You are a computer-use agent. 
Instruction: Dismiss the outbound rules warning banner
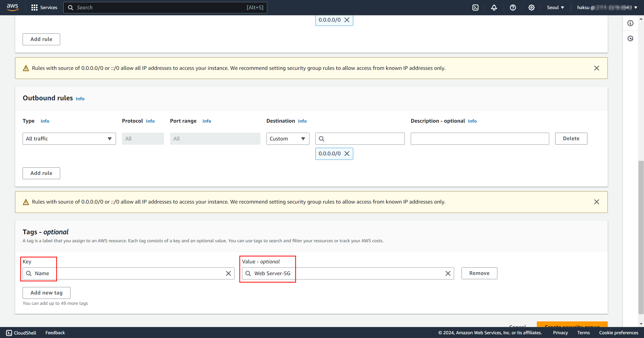pyautogui.click(x=596, y=202)
